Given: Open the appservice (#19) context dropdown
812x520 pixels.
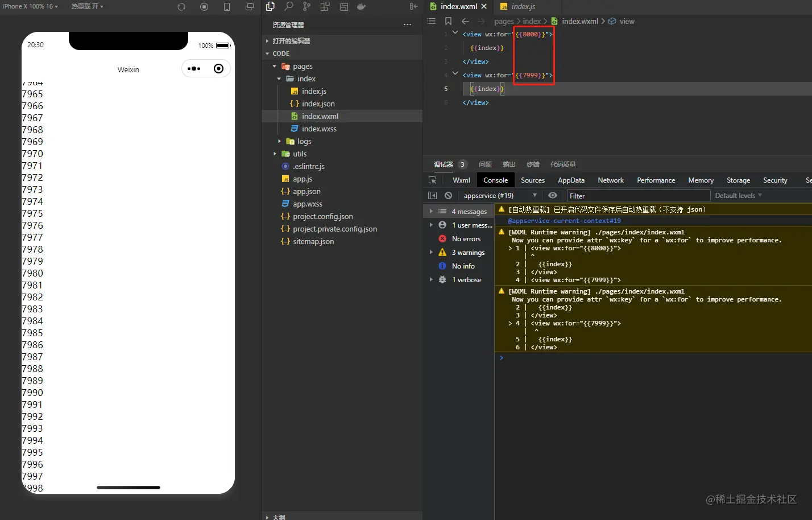Looking at the screenshot, I should tap(500, 196).
